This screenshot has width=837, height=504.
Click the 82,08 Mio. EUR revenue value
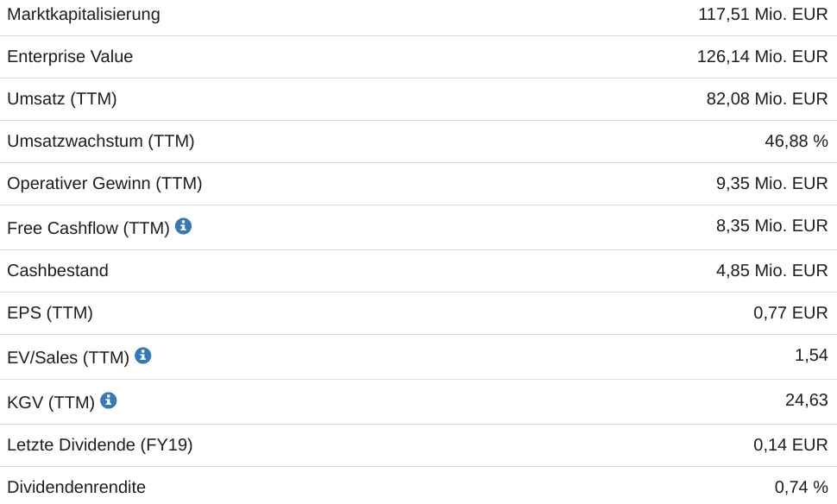coord(767,99)
